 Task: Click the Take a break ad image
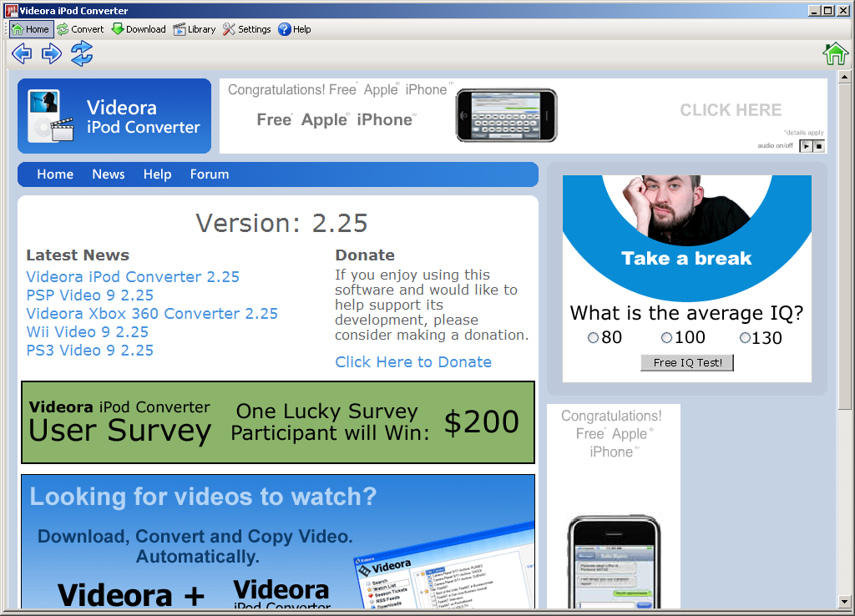click(687, 237)
